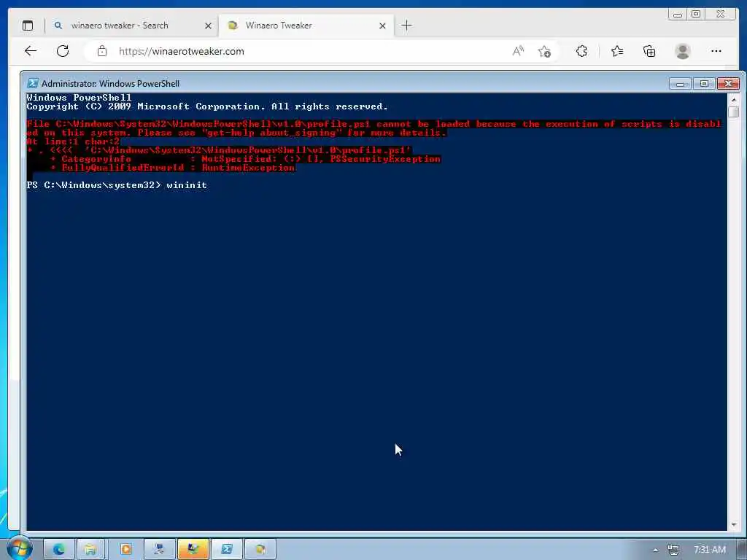Open Microsoft Edge from the taskbar
747x560 pixels.
tap(59, 550)
